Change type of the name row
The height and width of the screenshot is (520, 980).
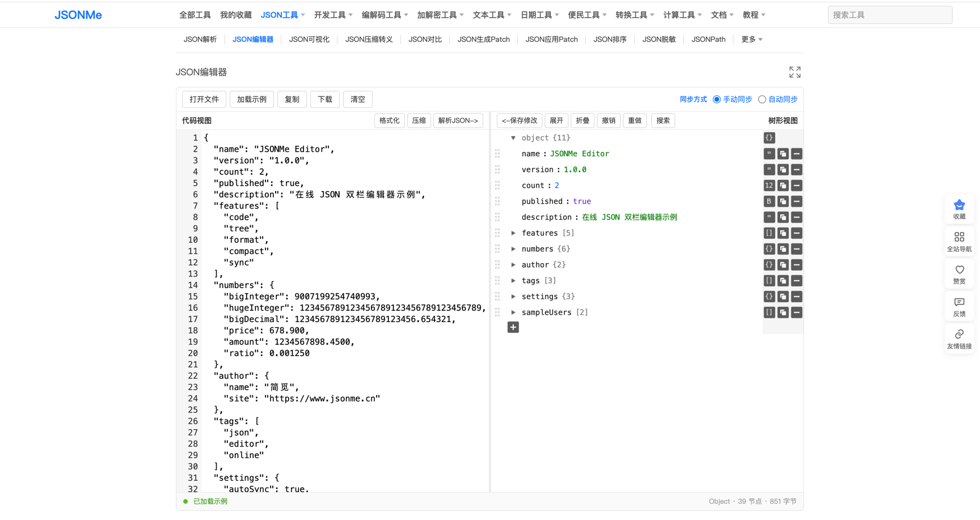[769, 154]
